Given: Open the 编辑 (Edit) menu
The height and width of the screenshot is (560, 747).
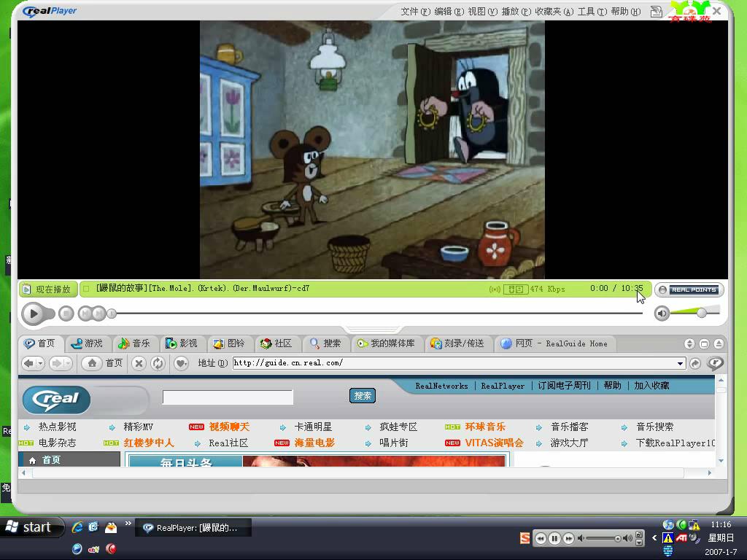Looking at the screenshot, I should 449,12.
